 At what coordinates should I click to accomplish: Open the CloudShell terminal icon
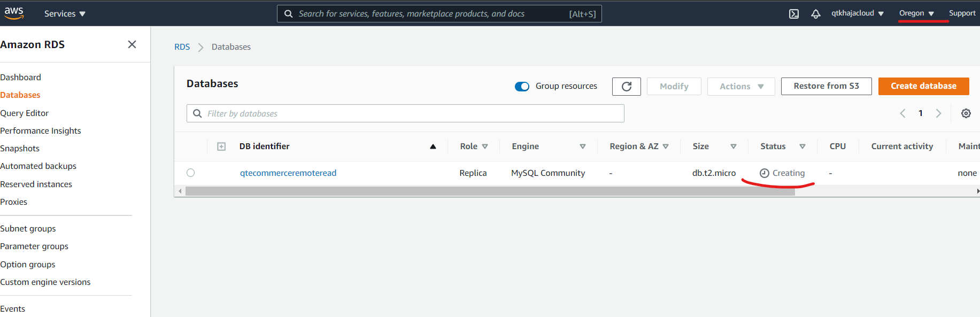[x=794, y=14]
